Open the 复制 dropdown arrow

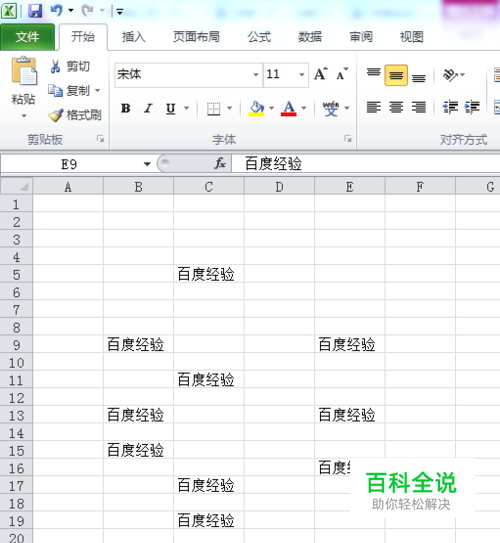pos(98,91)
